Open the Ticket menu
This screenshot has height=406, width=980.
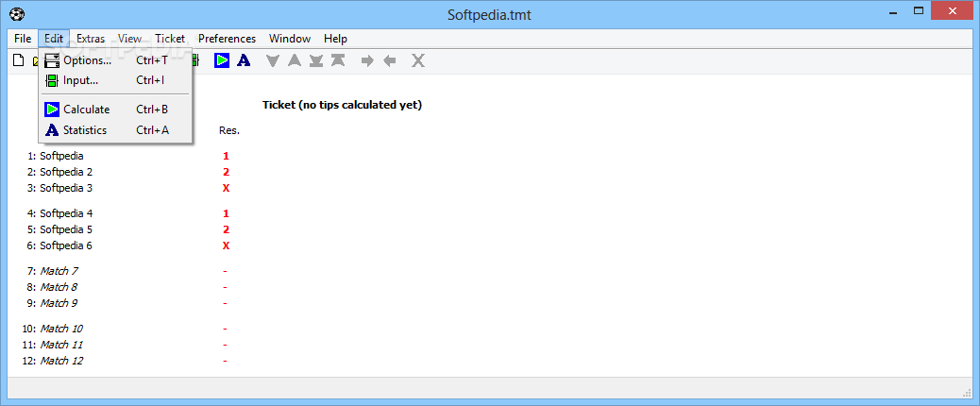coord(170,39)
